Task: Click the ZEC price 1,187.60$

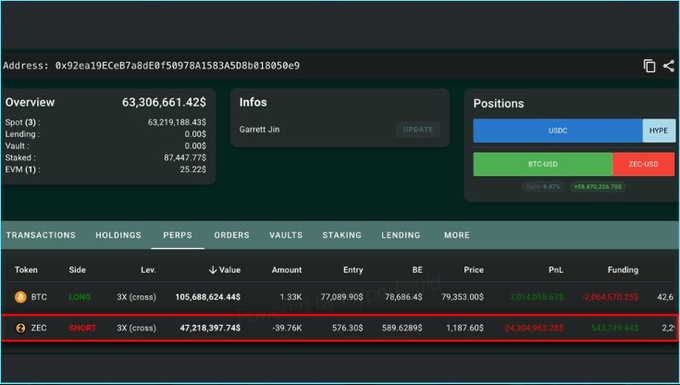Action: pos(465,328)
